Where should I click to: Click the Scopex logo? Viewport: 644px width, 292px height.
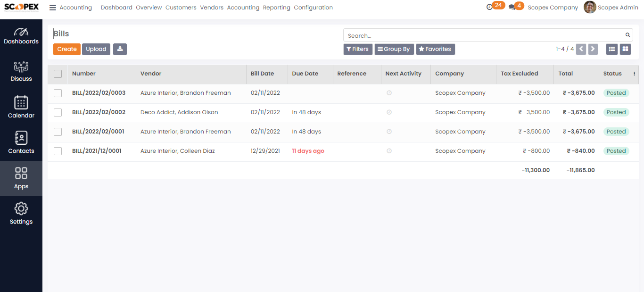[21, 7]
